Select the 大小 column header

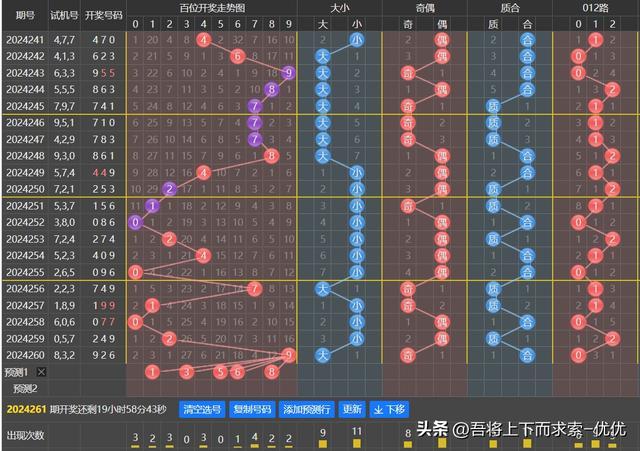[340, 7]
